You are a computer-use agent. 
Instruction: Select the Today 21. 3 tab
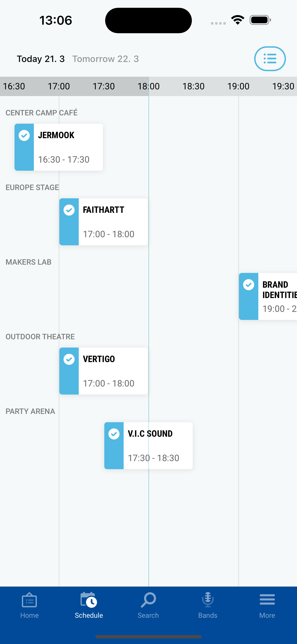(x=41, y=59)
